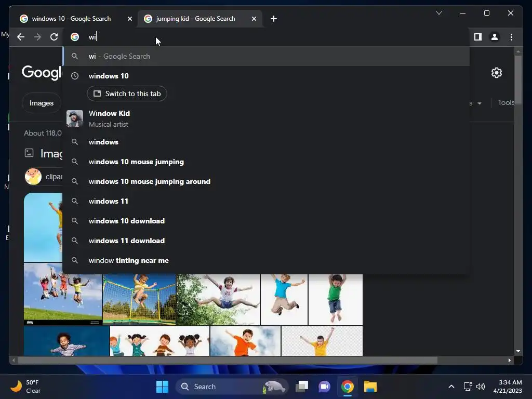The height and width of the screenshot is (399, 532).
Task: Click the clipart filter chip with duck icon
Action: click(x=44, y=177)
